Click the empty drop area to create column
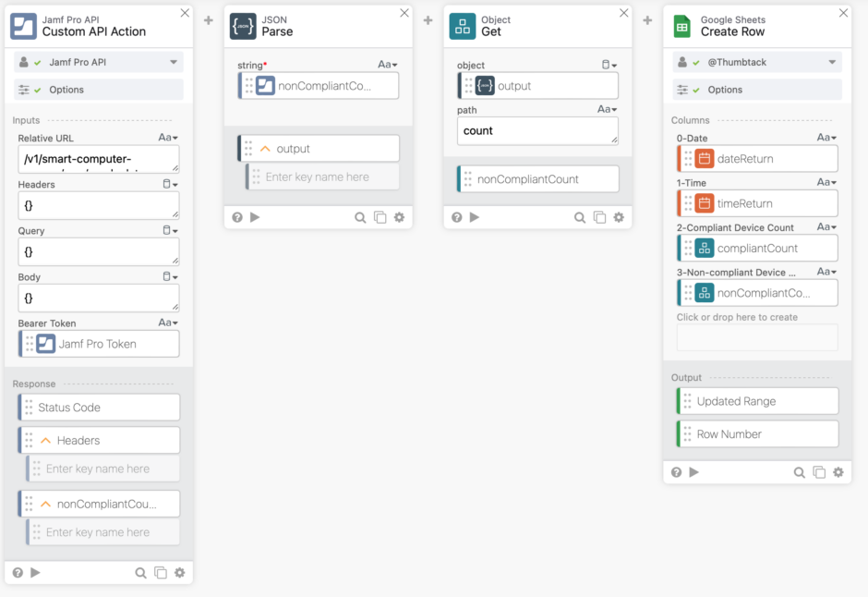 [x=757, y=337]
